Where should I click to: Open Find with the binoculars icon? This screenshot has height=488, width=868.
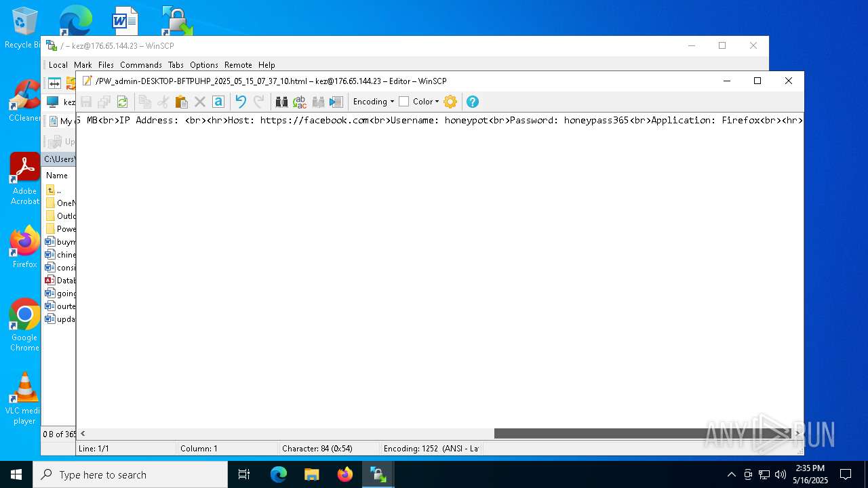click(x=281, y=102)
